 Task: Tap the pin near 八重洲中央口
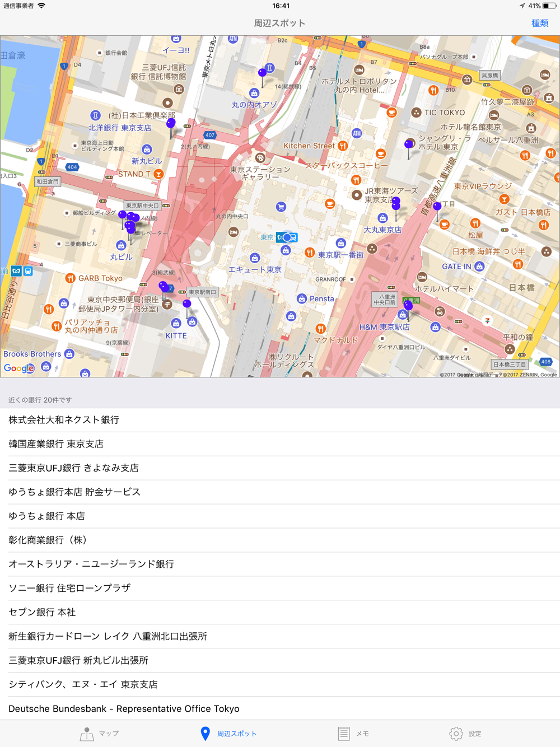[408, 306]
